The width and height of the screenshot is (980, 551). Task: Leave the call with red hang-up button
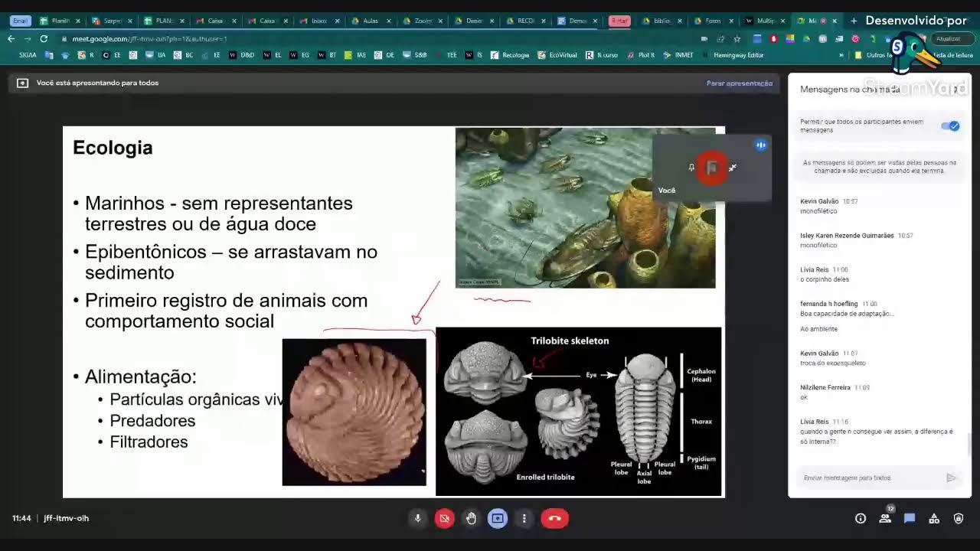(555, 518)
